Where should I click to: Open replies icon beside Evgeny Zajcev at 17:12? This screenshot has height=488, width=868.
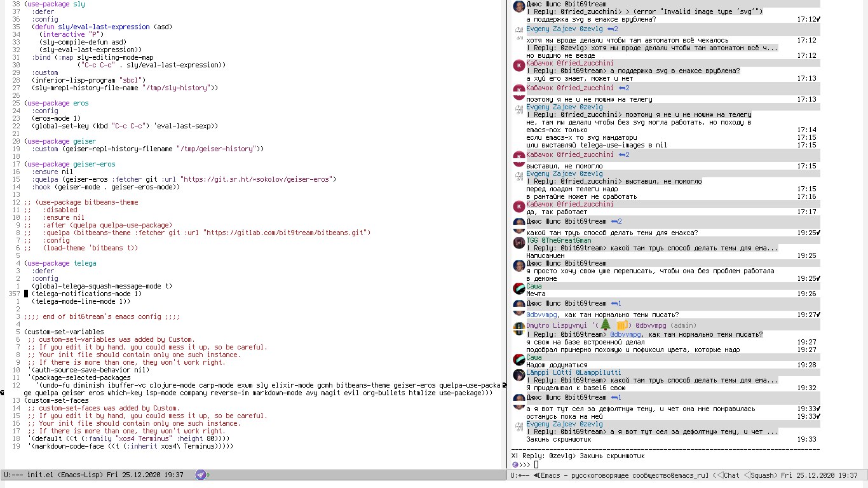(613, 29)
